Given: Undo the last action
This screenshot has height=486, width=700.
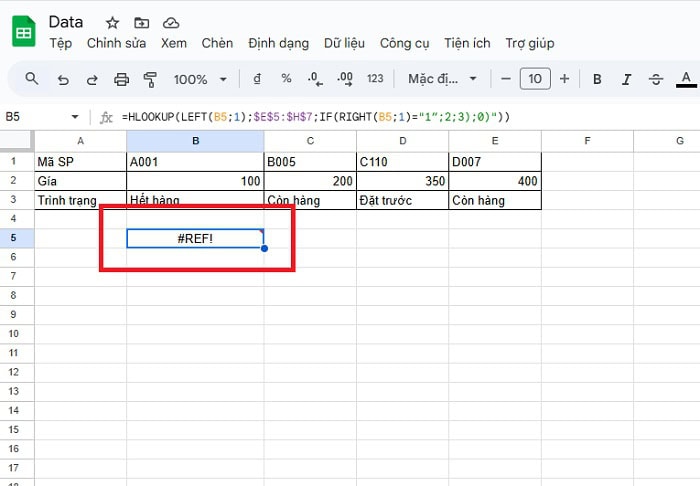Looking at the screenshot, I should coord(63,79).
